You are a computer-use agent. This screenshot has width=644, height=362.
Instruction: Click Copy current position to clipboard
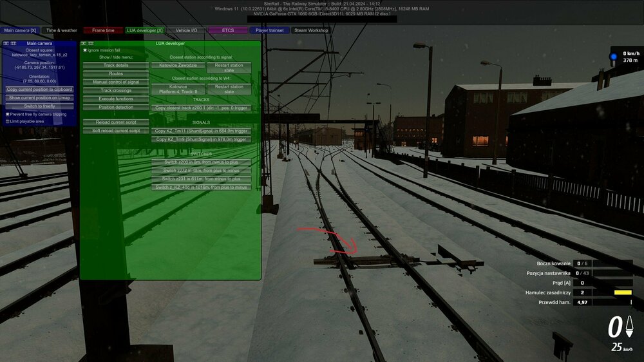39,89
